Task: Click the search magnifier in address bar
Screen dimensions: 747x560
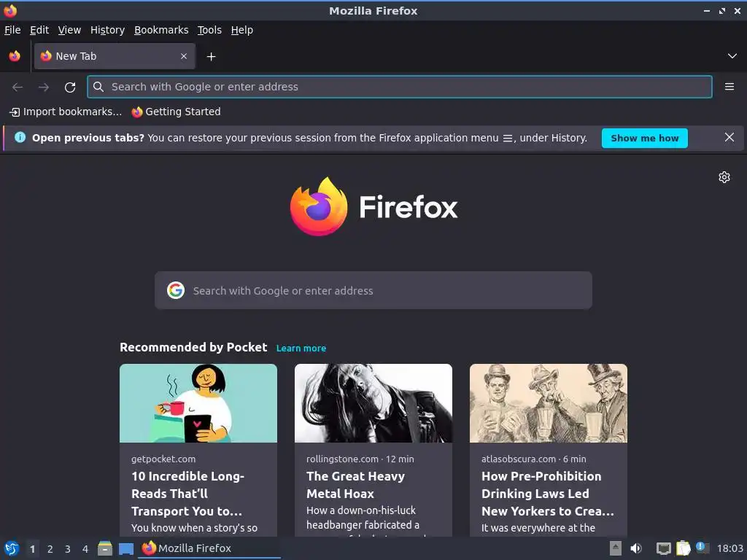Action: coord(98,87)
